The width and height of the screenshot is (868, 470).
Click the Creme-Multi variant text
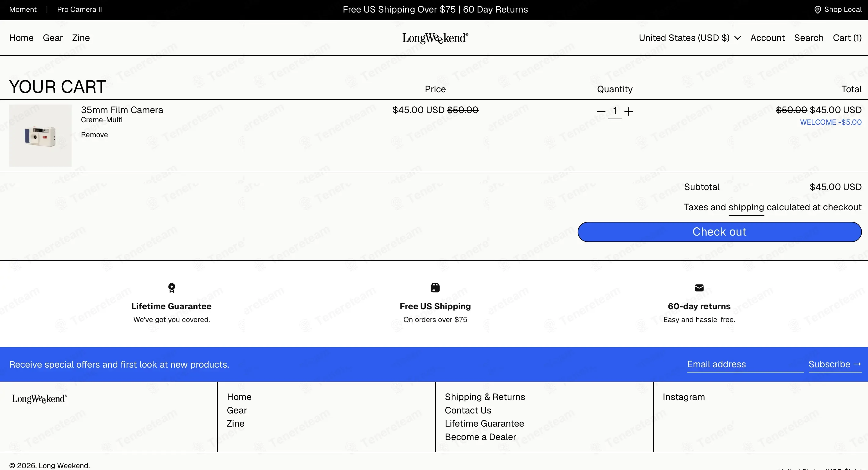tap(102, 120)
